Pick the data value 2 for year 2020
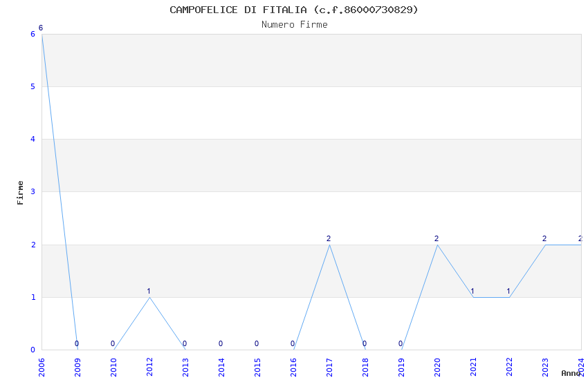The width and height of the screenshot is (588, 380). 437,238
